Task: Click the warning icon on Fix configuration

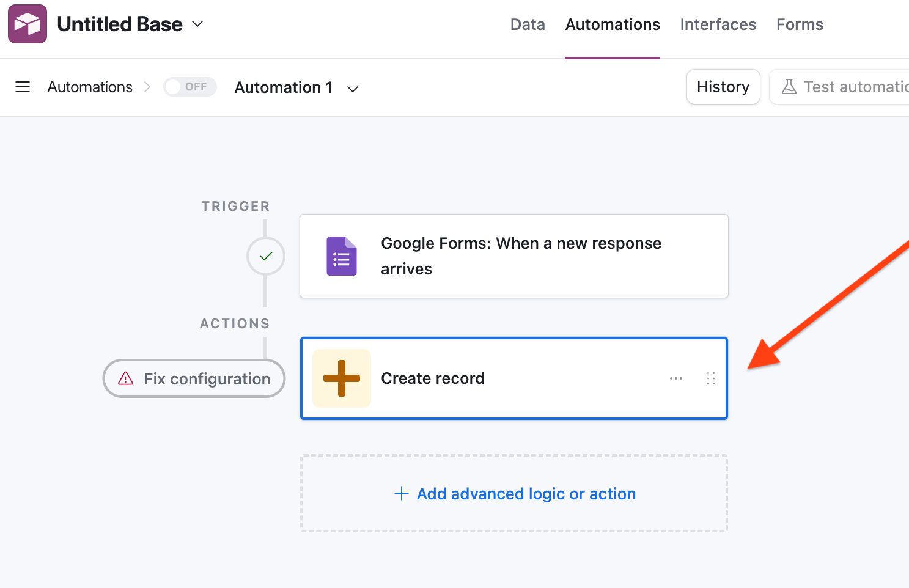Action: tap(125, 378)
